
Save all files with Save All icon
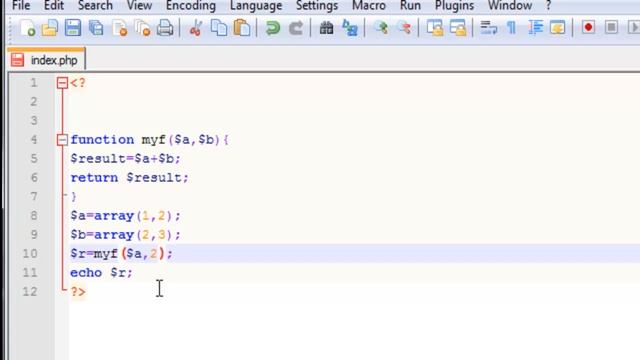pos(96,28)
